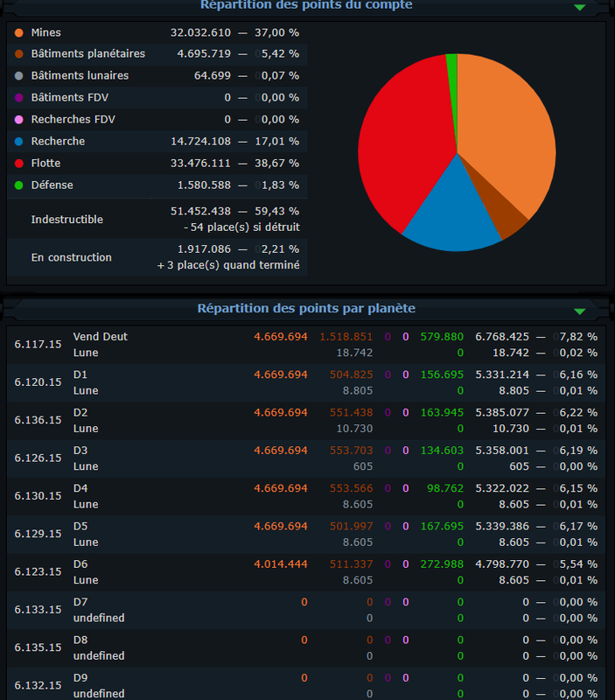Select the Bâtiments planétaires label
The height and width of the screenshot is (700, 615).
88,54
